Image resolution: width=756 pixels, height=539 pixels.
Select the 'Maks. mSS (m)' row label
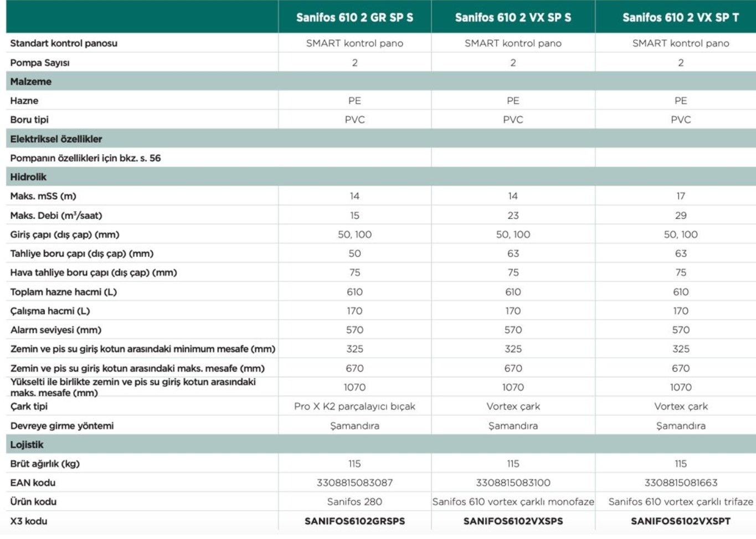pos(43,196)
